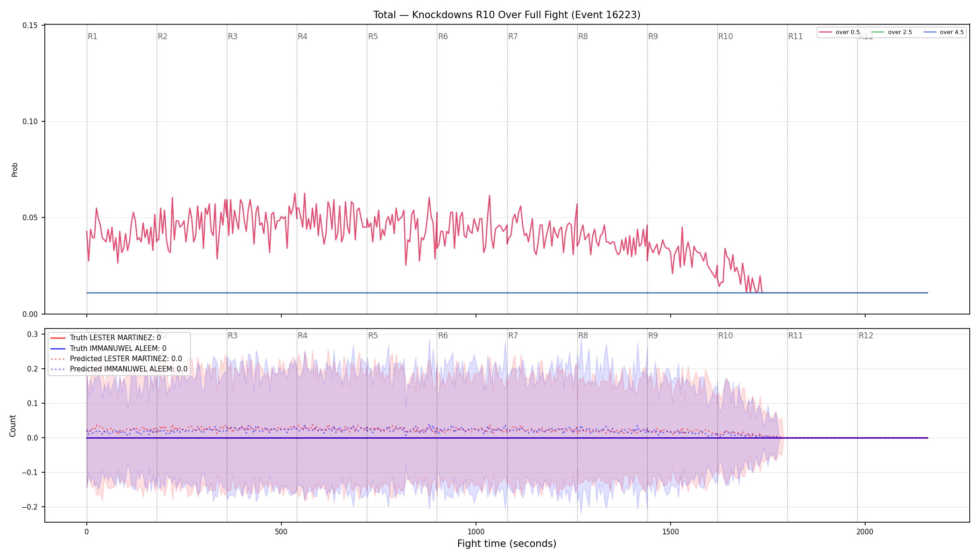Click the R6 round label in the Count plot

coord(443,336)
